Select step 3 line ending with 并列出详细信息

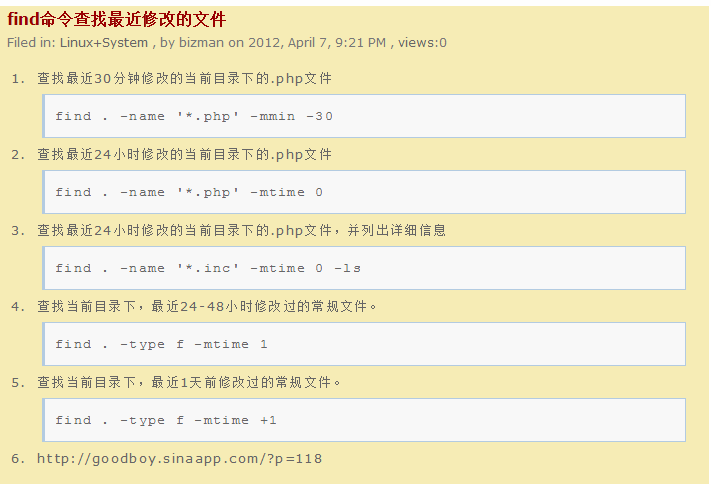[242, 230]
